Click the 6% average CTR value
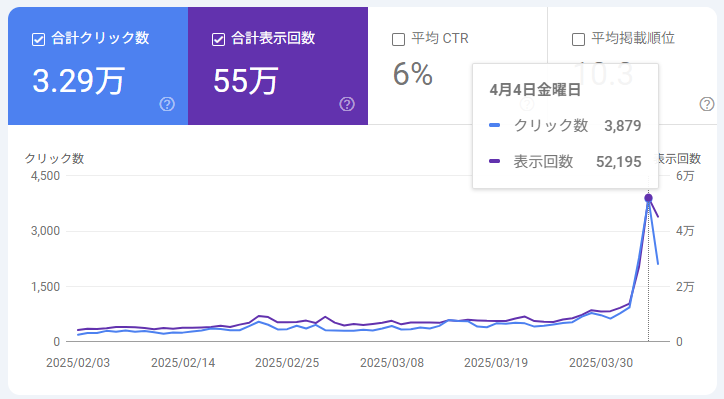724x399 pixels. [413, 74]
